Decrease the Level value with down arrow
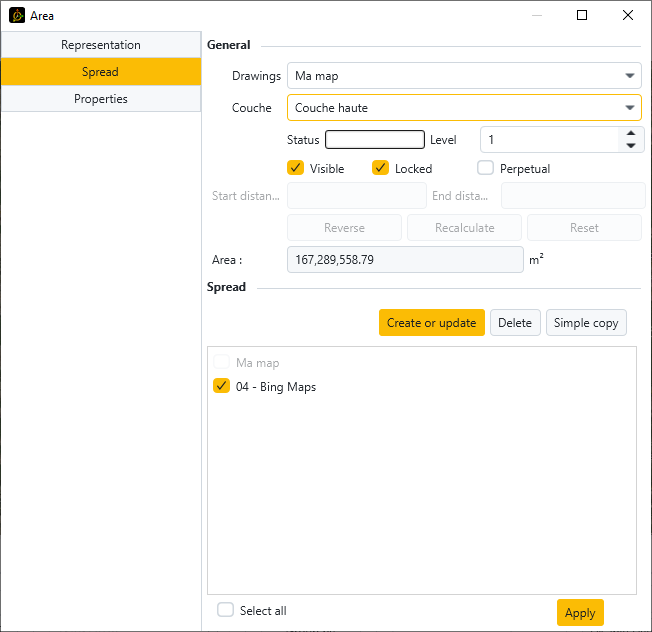 tap(630, 146)
